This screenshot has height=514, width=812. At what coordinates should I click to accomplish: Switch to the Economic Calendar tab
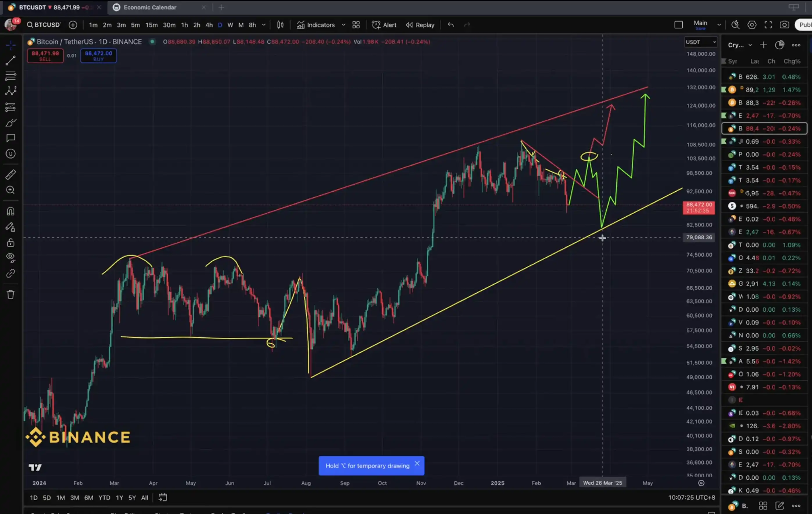pyautogui.click(x=150, y=8)
